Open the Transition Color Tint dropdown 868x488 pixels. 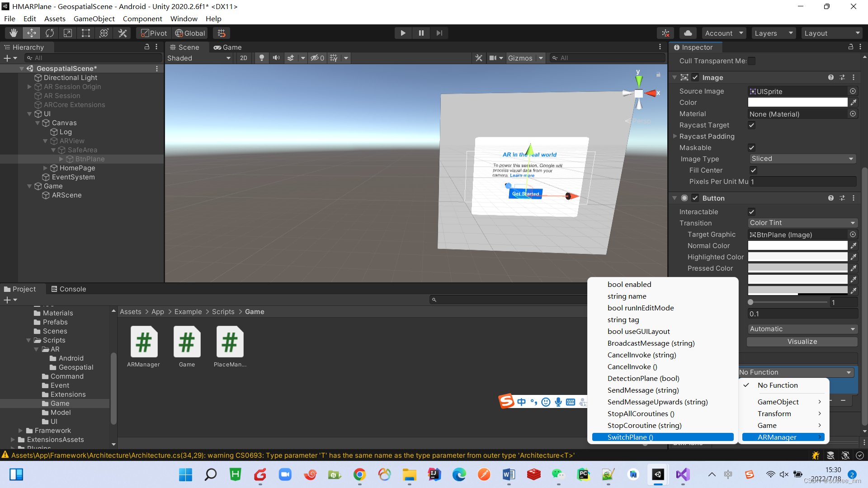[802, 223]
